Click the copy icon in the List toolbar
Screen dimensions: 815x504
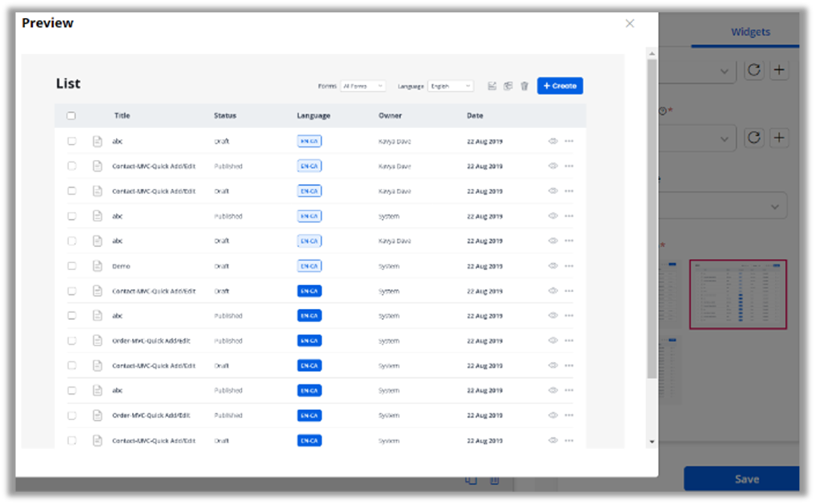coord(508,86)
